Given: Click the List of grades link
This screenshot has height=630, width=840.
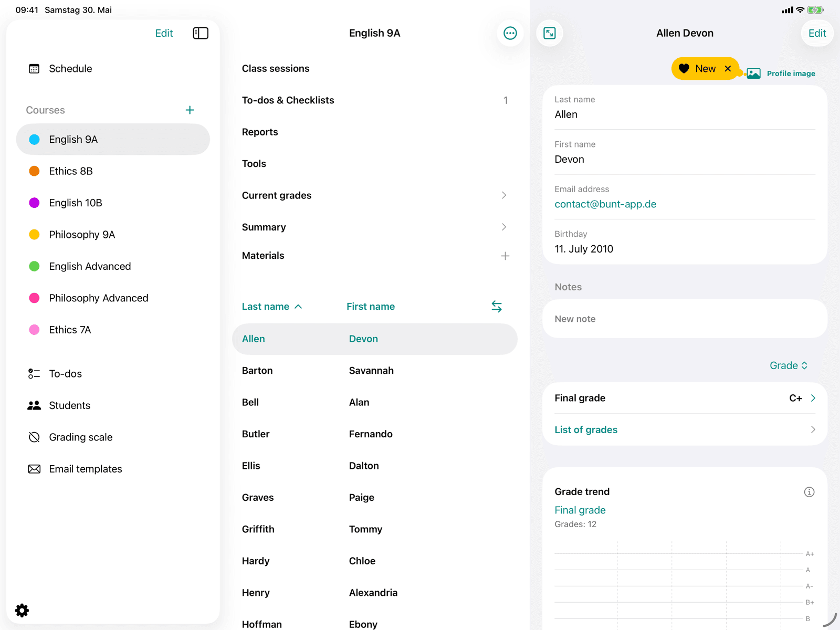Looking at the screenshot, I should pos(586,429).
